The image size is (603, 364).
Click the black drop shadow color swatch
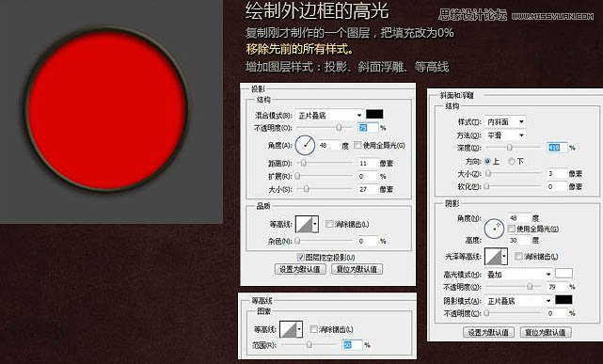click(374, 114)
